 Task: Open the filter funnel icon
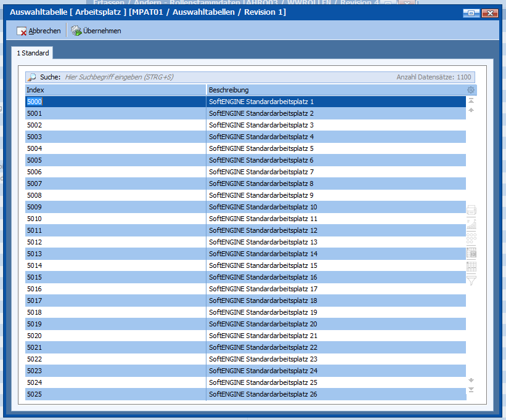471,281
